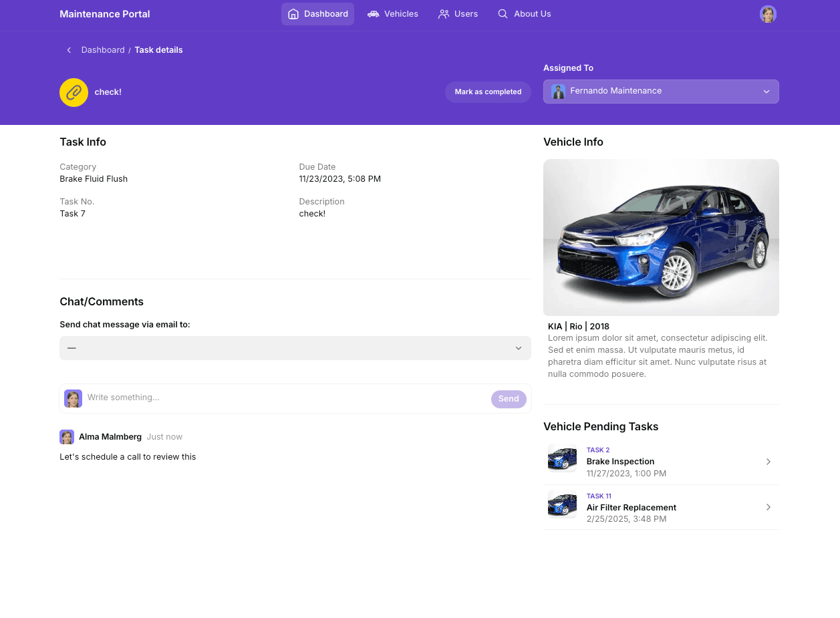Select the Dashboard home icon
This screenshot has width=840, height=618.
point(293,13)
